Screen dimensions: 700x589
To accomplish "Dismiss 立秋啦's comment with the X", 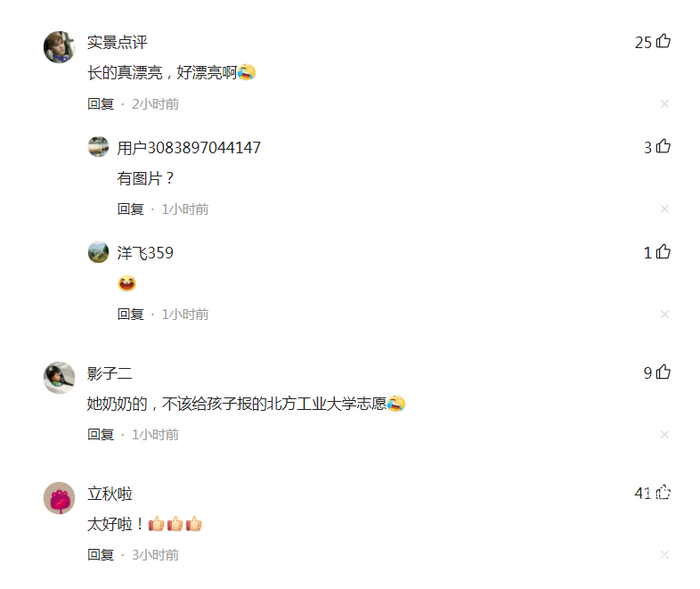I will (664, 554).
